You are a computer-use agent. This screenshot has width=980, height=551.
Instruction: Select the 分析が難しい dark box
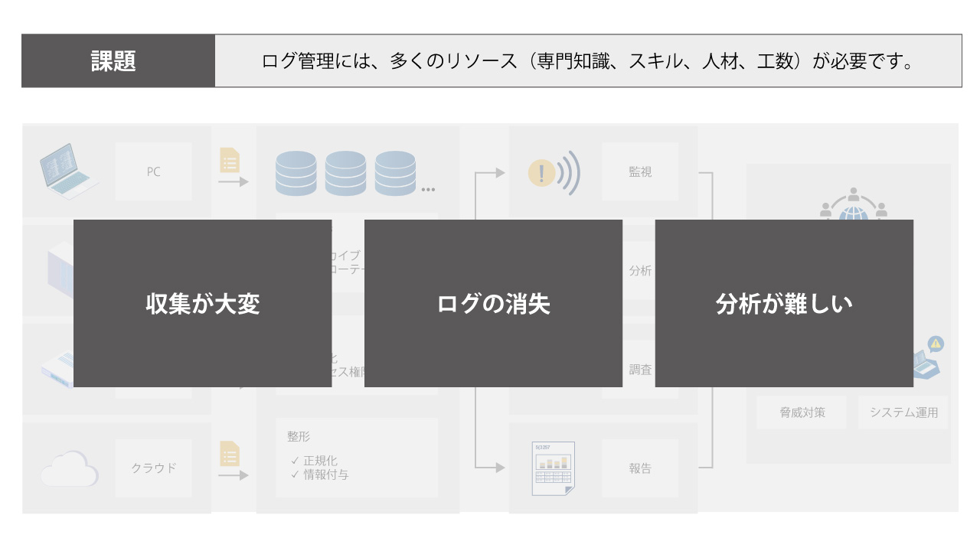(x=784, y=304)
